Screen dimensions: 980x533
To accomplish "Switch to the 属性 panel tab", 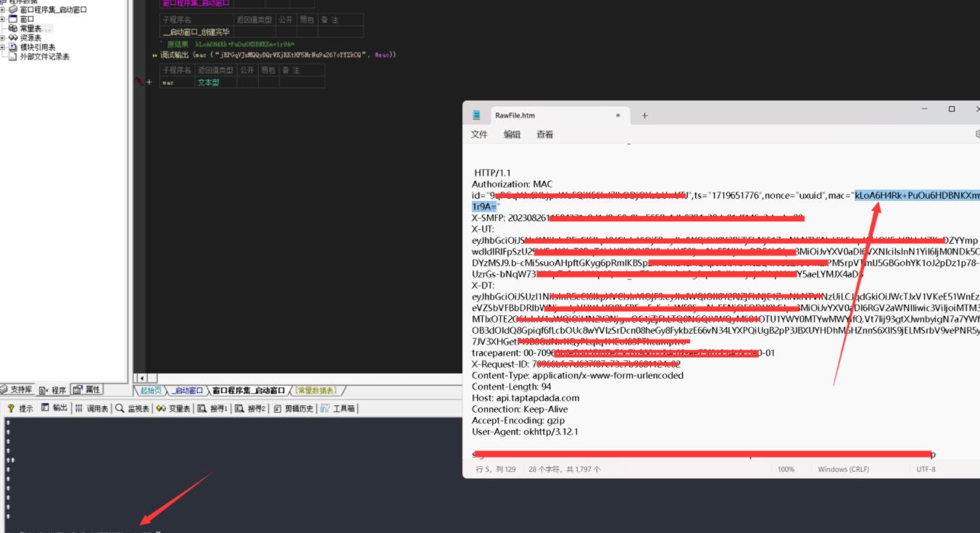I will (87, 390).
